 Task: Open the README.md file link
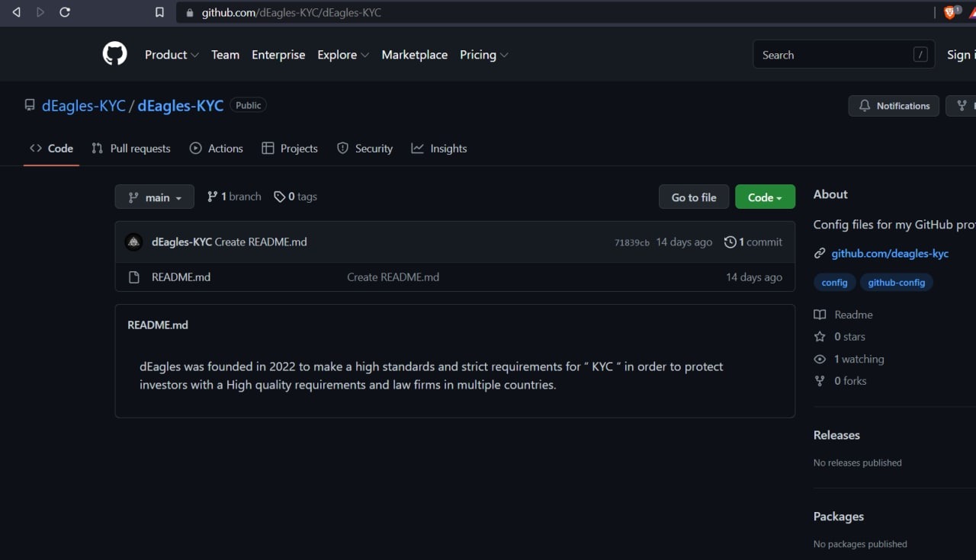coord(181,277)
